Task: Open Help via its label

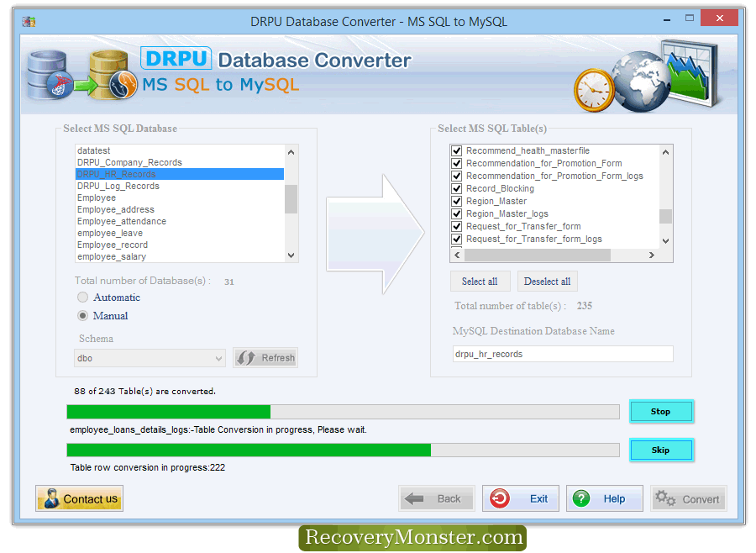Action: coord(614,499)
